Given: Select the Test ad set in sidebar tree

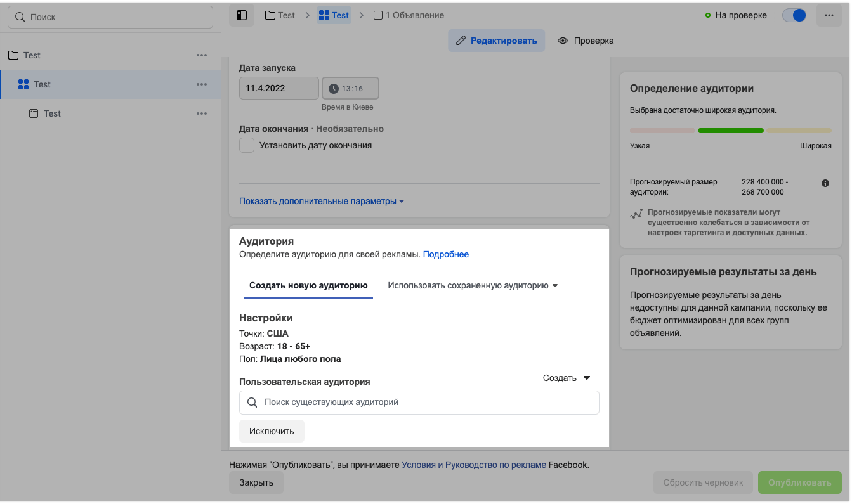Looking at the screenshot, I should [42, 84].
